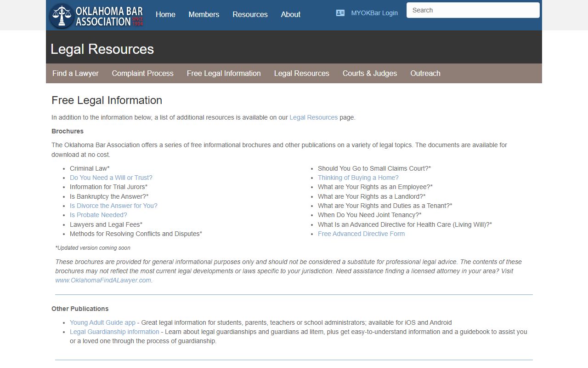Viewport: 588px width, 368px height.
Task: Click What are Your Rights as an Employee?* text
Action: [375, 187]
